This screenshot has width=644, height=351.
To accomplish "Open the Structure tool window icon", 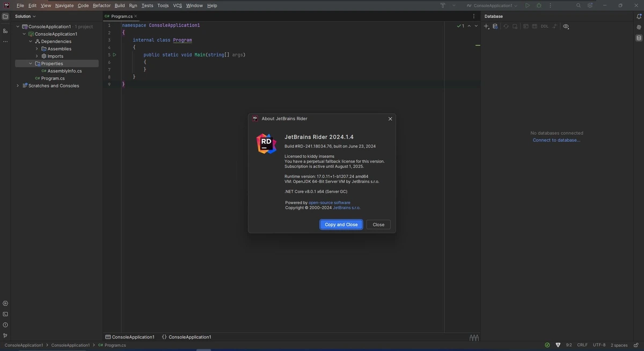I will [x=5, y=31].
